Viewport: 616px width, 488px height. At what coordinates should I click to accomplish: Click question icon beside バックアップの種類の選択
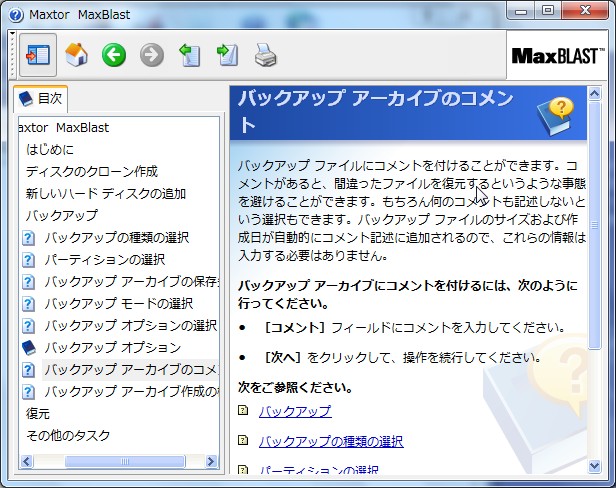tap(28, 238)
